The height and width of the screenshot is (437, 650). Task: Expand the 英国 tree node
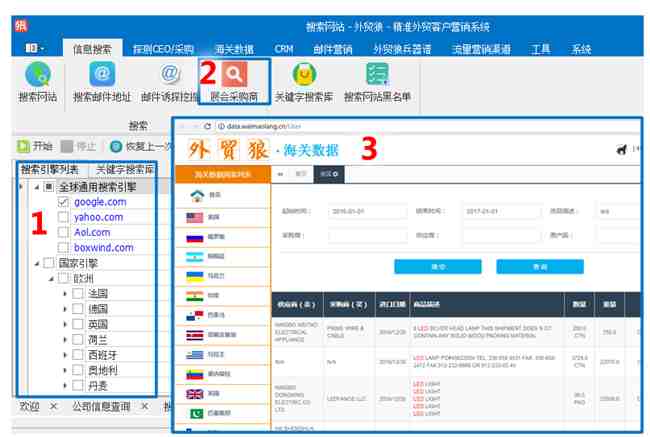click(65, 324)
